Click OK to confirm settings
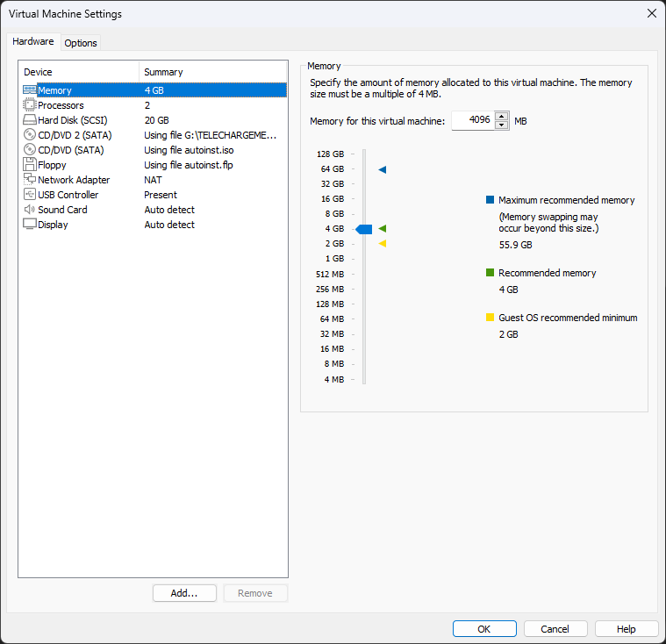The height and width of the screenshot is (644, 666). [x=484, y=629]
